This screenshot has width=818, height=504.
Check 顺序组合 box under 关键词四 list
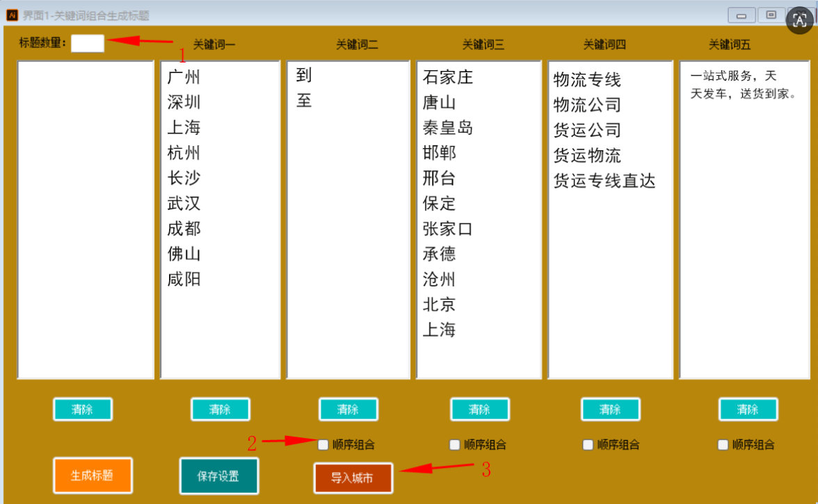tap(588, 445)
